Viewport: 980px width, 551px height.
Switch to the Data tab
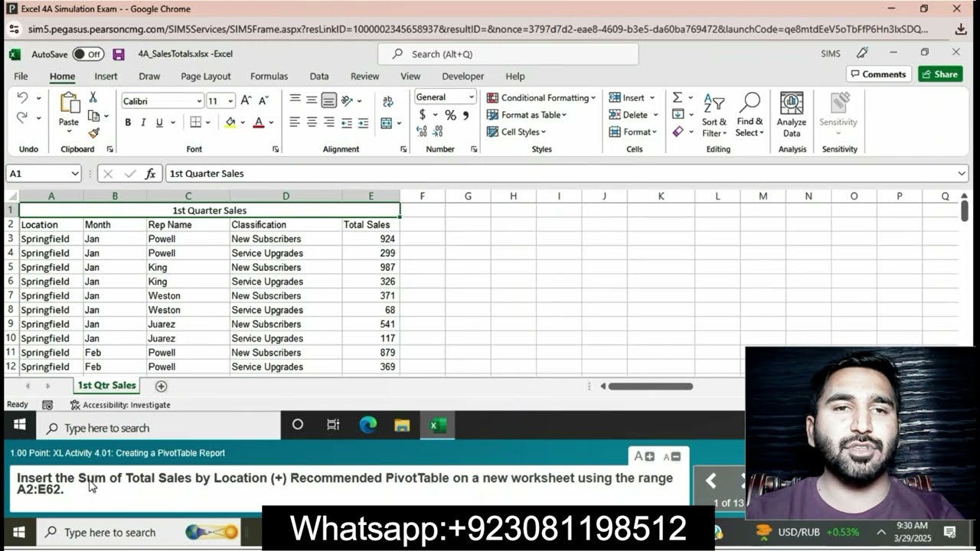click(319, 77)
